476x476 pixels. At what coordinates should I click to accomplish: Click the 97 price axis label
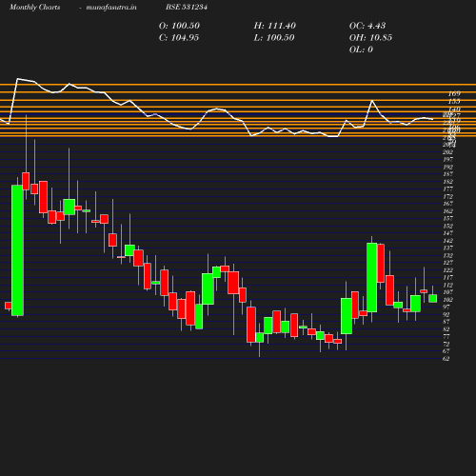click(446, 307)
